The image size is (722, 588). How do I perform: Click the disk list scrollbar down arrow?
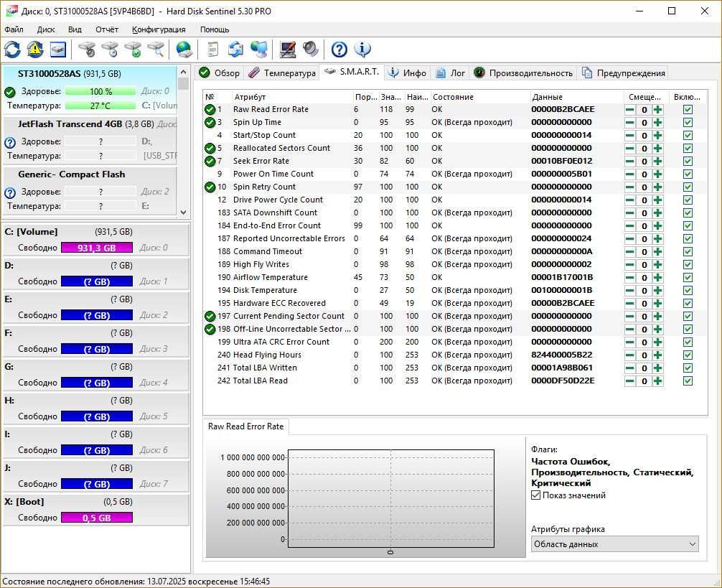183,213
